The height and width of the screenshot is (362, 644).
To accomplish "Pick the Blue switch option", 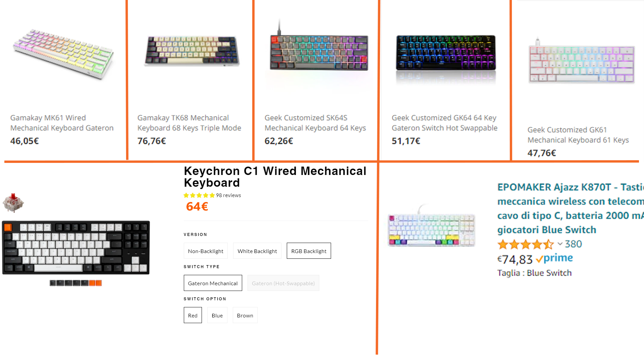I will (217, 315).
